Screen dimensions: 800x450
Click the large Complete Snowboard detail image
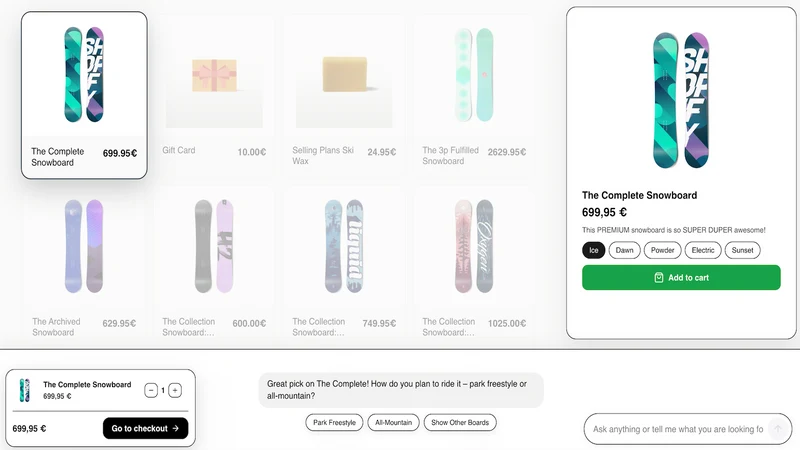[x=681, y=101]
